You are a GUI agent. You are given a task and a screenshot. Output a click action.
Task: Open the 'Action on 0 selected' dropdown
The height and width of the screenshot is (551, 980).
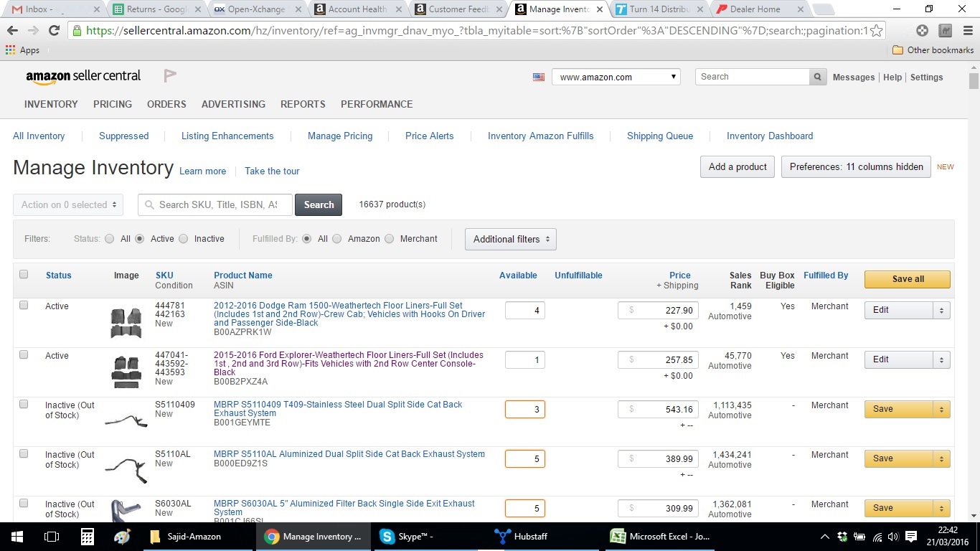pos(68,204)
